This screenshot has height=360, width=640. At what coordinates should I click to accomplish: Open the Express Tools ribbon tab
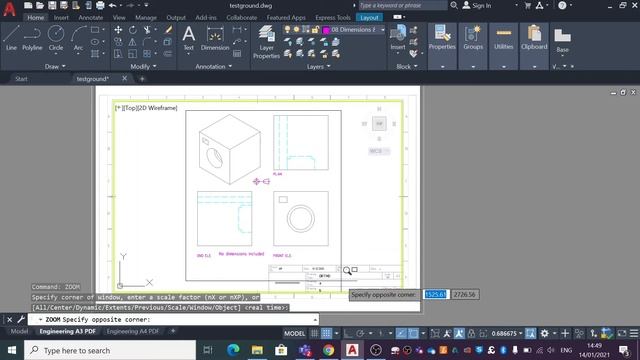point(333,18)
